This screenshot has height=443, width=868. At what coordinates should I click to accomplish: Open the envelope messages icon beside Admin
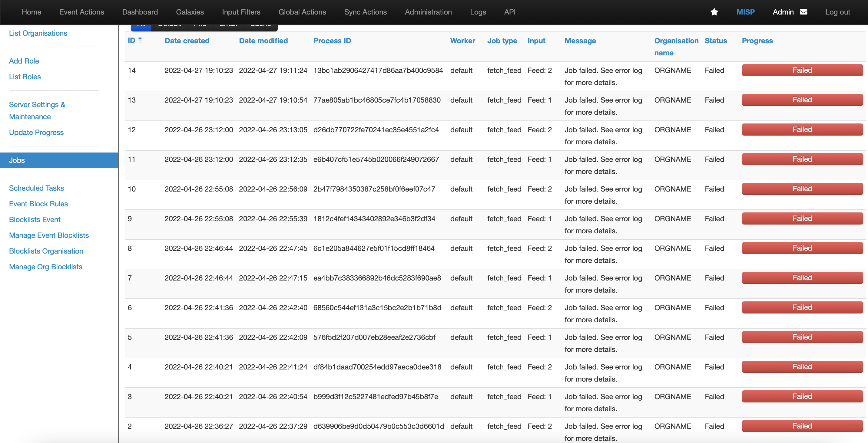click(x=803, y=12)
